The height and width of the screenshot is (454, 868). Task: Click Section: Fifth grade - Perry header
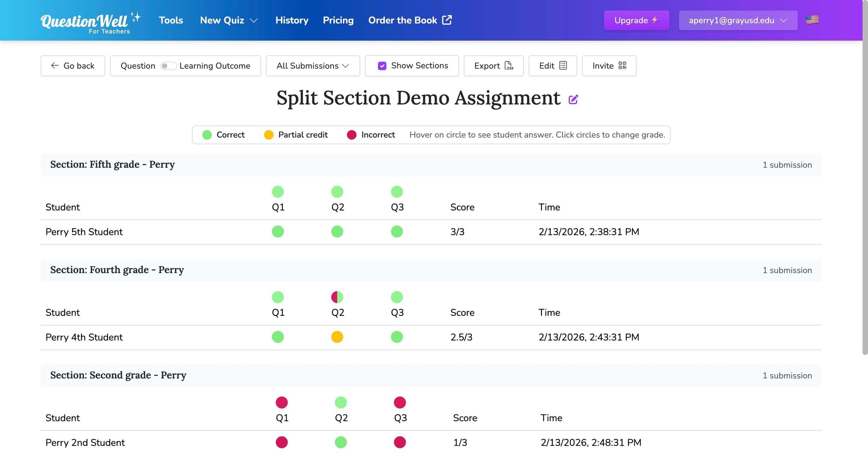point(431,165)
